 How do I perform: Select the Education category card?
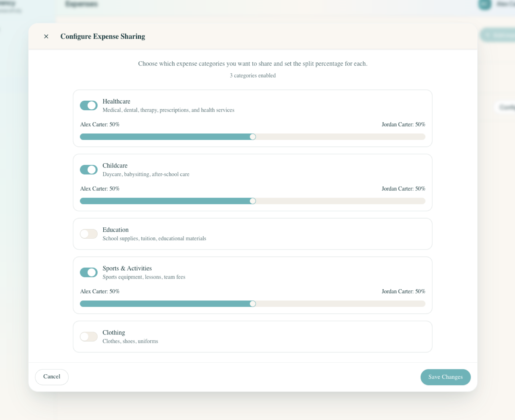pyautogui.click(x=253, y=234)
